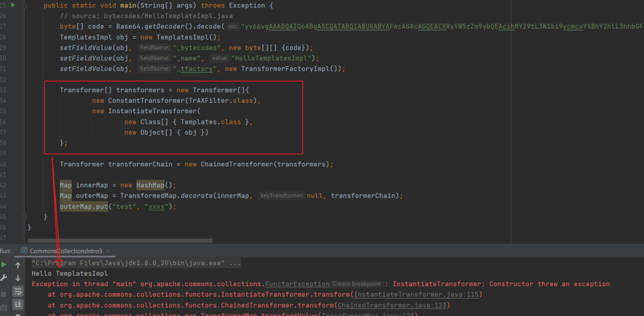Screen dimensions: 644x316
Task: Click 'Constructor threw an exception' message text
Action: point(549,284)
